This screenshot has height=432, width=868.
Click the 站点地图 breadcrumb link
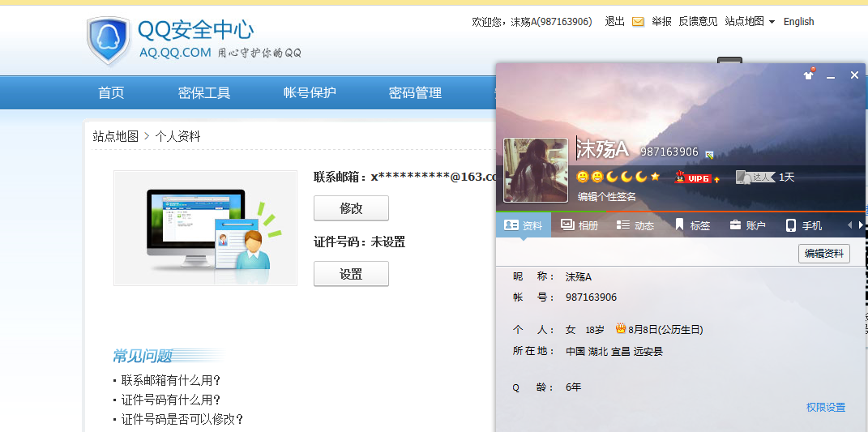[x=115, y=136]
